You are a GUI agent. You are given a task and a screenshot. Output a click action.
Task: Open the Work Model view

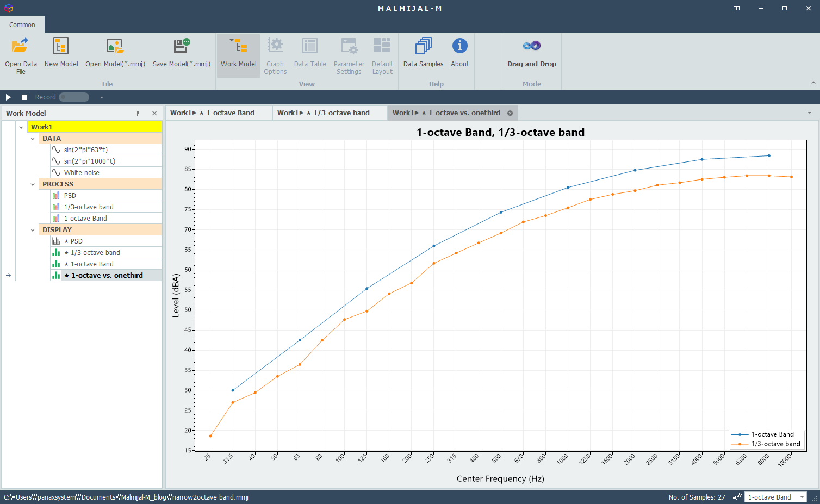(x=238, y=54)
